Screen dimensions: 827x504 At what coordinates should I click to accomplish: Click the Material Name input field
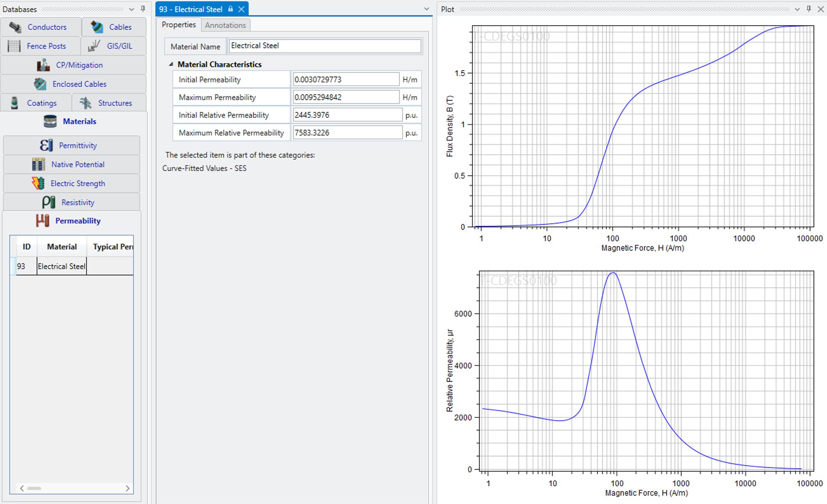[x=325, y=46]
